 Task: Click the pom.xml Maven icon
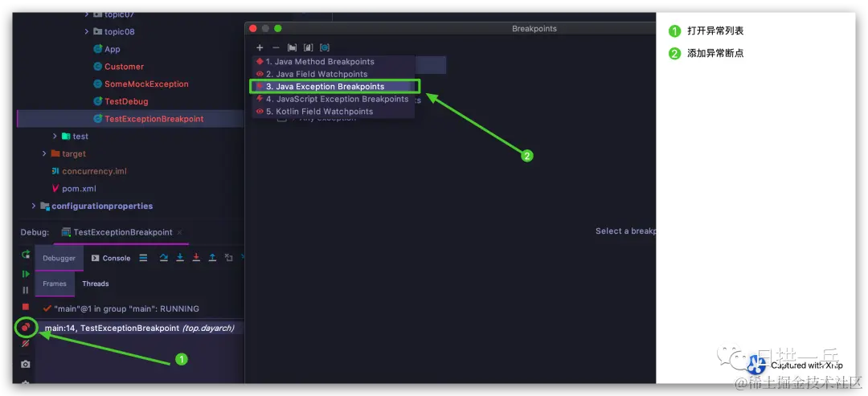click(55, 189)
